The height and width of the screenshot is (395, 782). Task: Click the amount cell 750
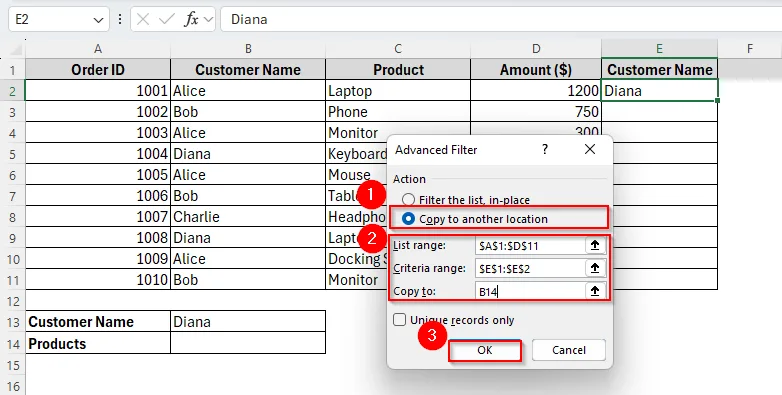pos(536,112)
